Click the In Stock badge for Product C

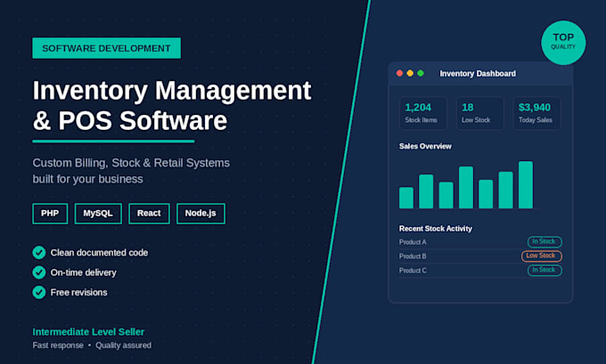tap(545, 271)
